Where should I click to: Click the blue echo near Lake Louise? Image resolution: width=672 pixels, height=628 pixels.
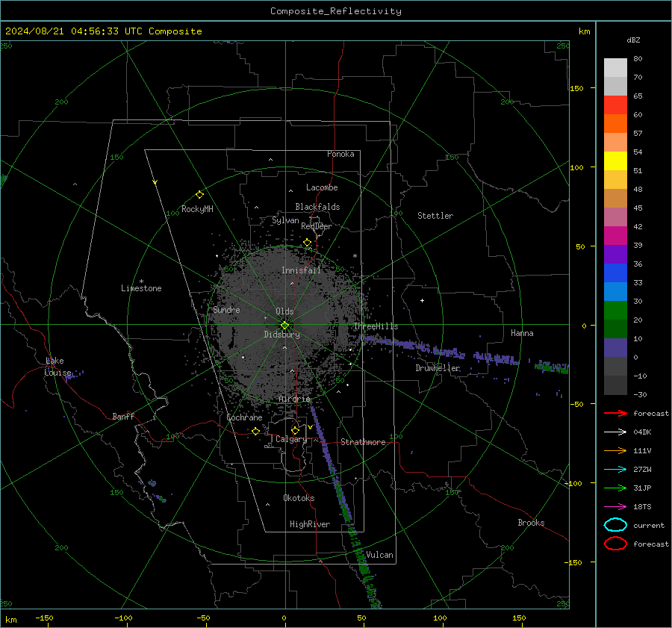click(x=74, y=374)
